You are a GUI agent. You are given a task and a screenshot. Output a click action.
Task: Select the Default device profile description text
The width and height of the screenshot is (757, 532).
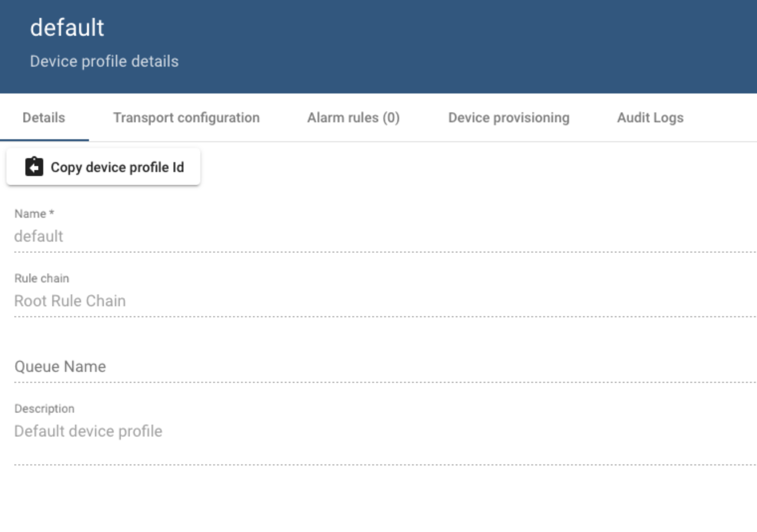tap(88, 431)
